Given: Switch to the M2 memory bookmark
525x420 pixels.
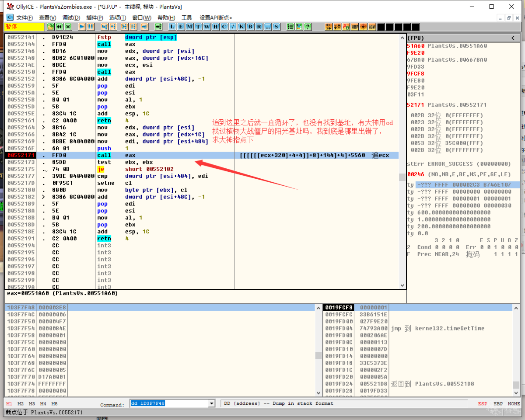Looking at the screenshot, I should [x=21, y=404].
